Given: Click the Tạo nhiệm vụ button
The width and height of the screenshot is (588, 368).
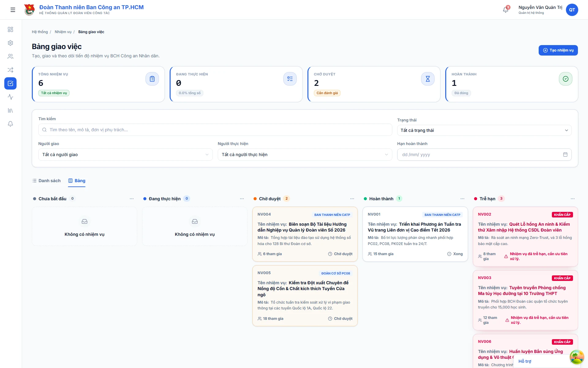Looking at the screenshot, I should (558, 50).
